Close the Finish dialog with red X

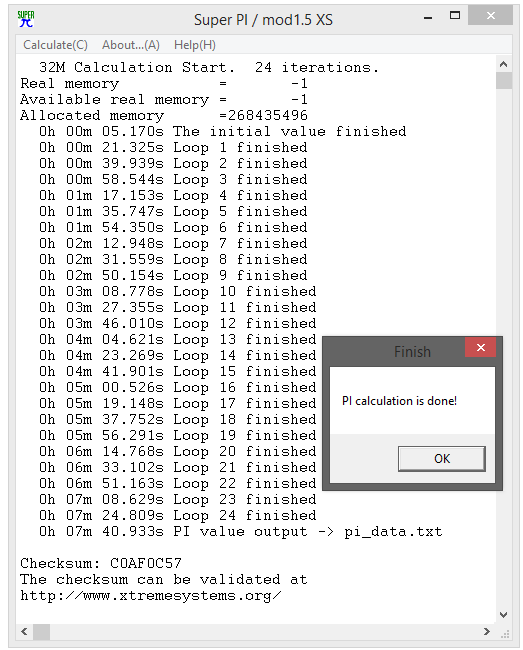pyautogui.click(x=480, y=347)
